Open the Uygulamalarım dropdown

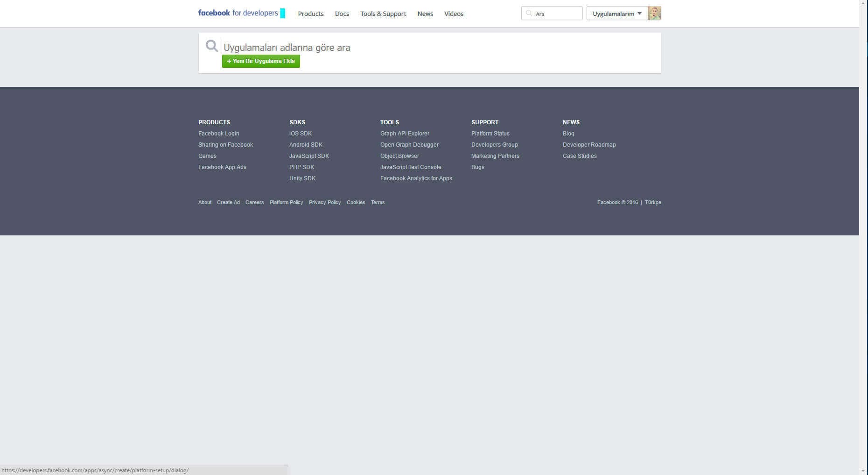point(617,14)
